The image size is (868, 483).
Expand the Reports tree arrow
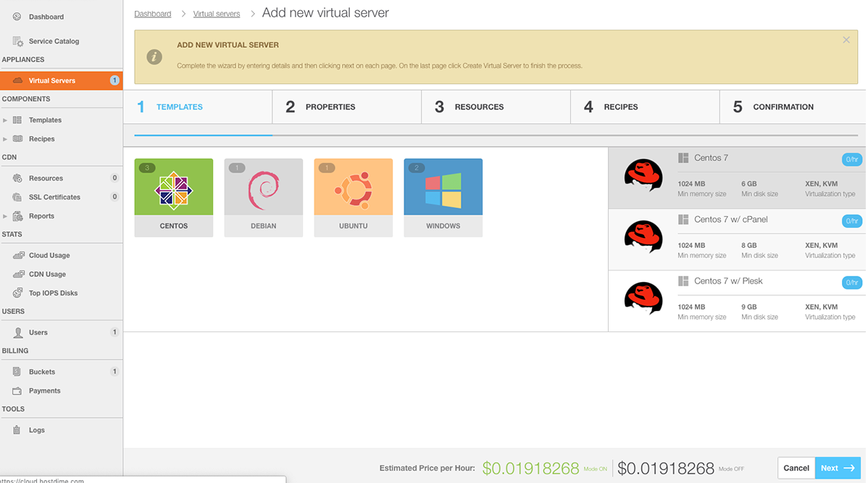click(5, 216)
